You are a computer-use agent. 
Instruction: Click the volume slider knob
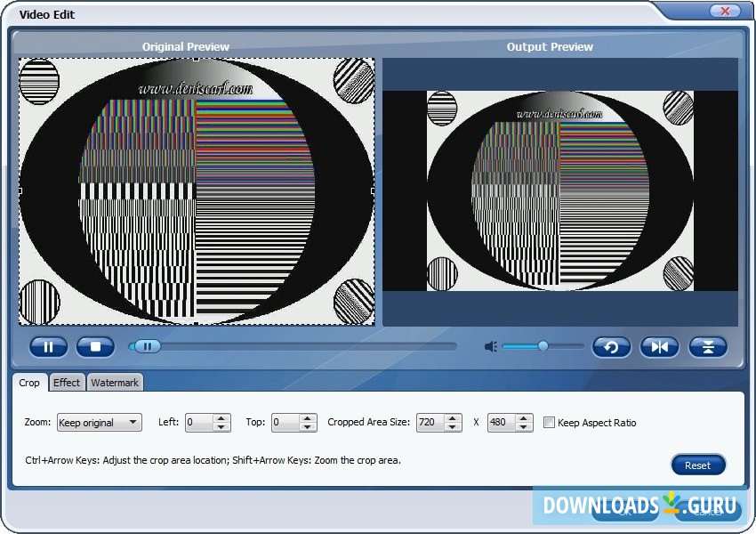tap(543, 346)
